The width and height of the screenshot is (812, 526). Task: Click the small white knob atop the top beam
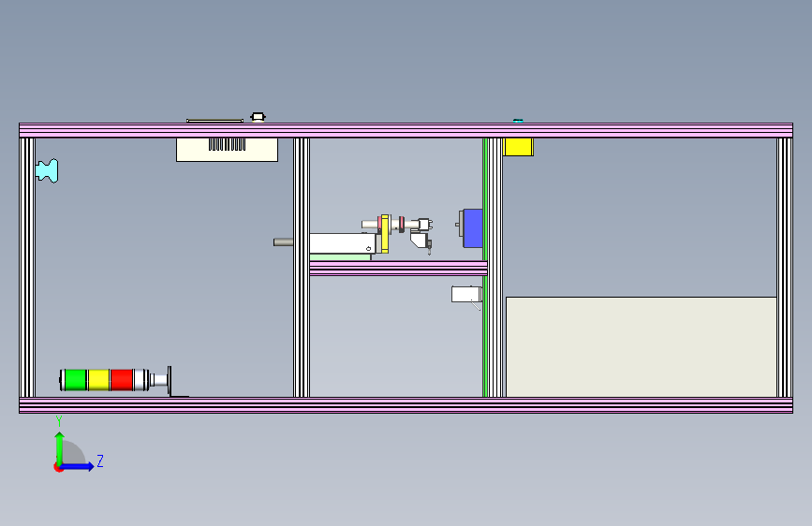pyautogui.click(x=258, y=117)
